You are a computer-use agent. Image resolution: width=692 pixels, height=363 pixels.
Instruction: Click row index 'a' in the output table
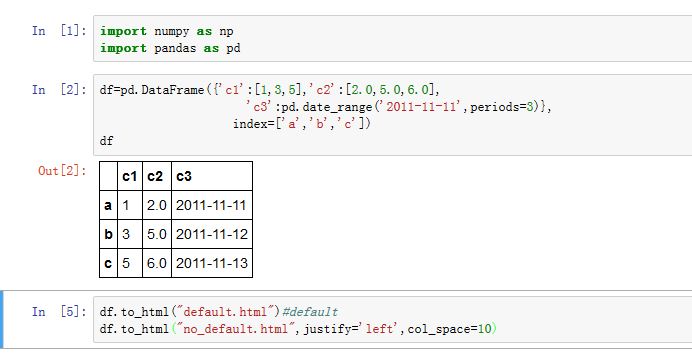[x=108, y=205]
